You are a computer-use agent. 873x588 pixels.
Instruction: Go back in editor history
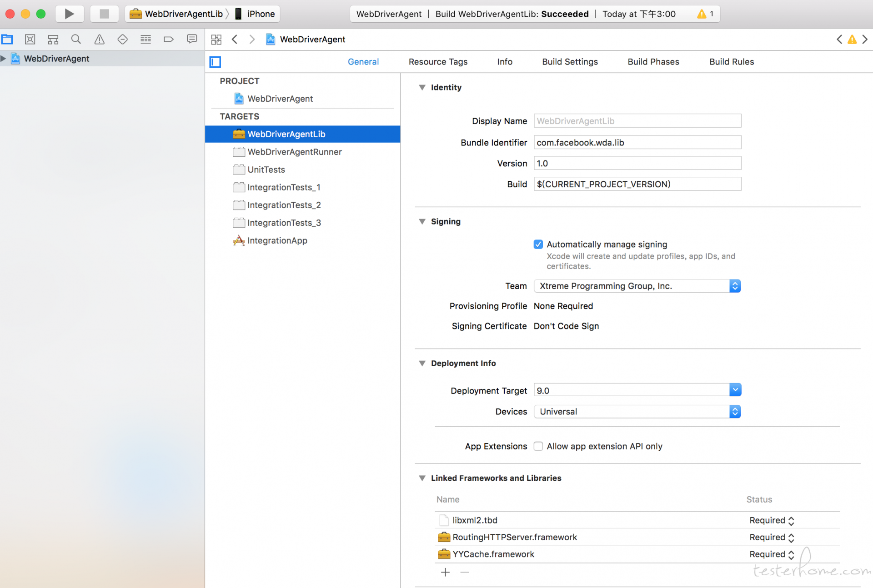(x=235, y=40)
